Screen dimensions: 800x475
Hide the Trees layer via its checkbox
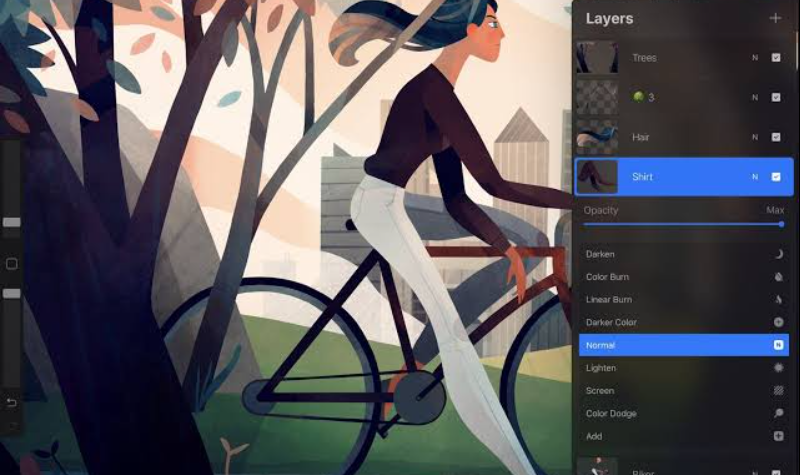[x=776, y=58]
